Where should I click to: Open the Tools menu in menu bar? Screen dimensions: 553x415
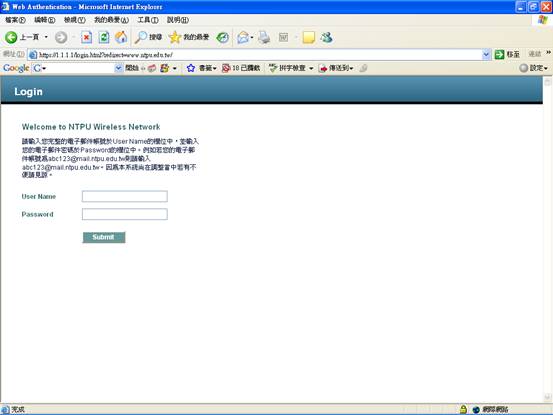(148, 20)
